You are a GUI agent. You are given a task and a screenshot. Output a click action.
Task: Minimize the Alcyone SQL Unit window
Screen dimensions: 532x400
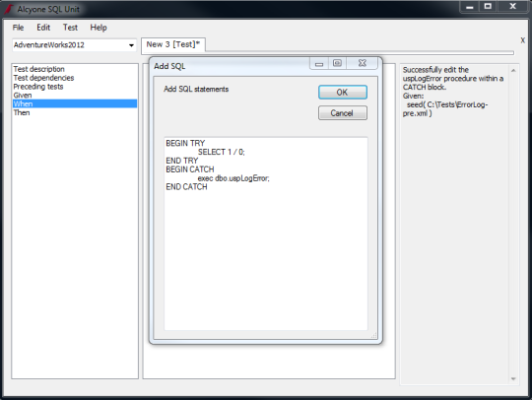tap(470, 7)
